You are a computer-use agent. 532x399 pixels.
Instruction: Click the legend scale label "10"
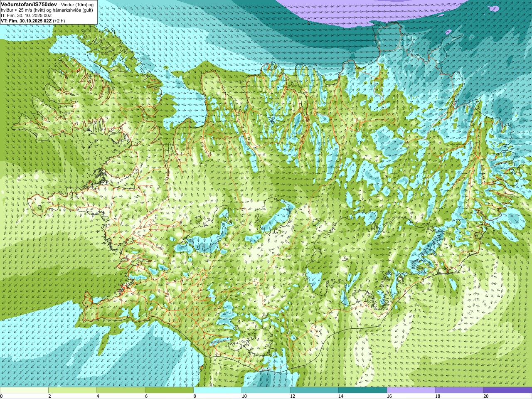(x=244, y=396)
